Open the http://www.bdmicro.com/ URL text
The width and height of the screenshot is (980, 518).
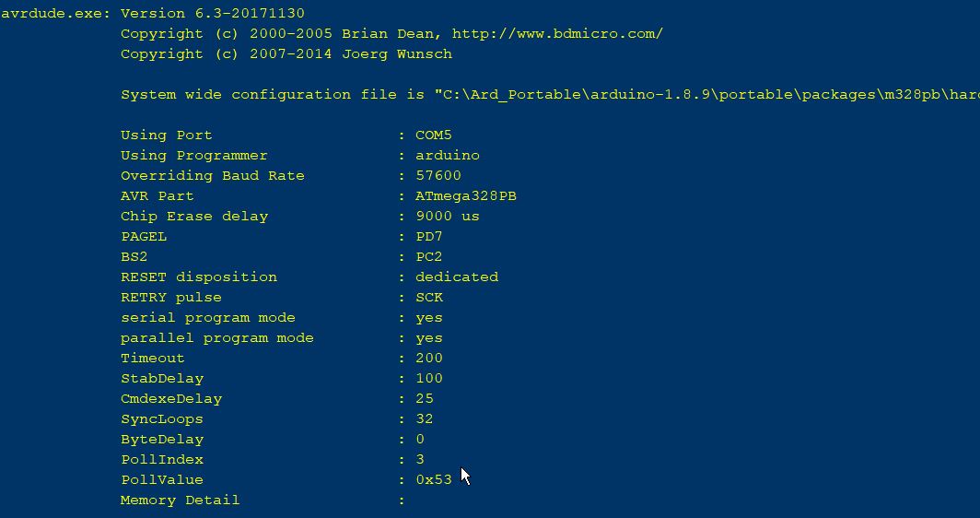point(557,34)
